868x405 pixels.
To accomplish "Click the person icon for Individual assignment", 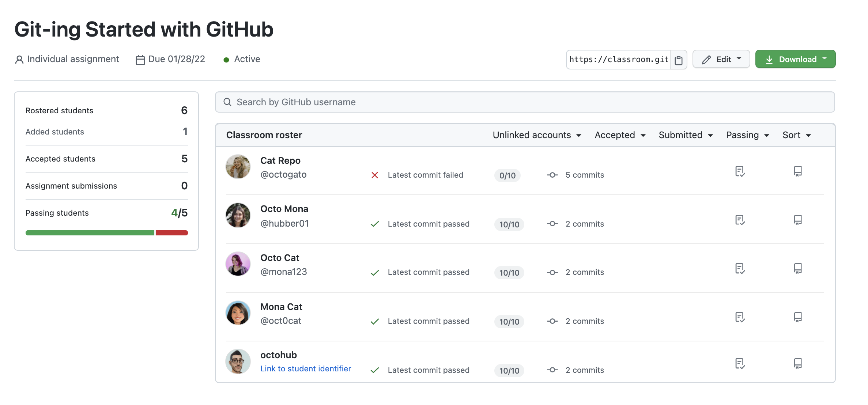I will 19,60.
